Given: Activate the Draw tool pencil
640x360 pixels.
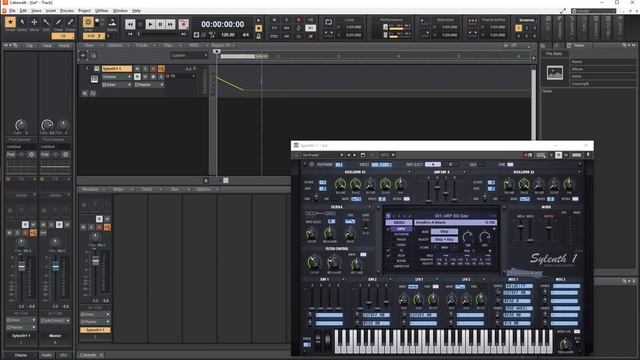Looking at the screenshot, I should point(58,22).
